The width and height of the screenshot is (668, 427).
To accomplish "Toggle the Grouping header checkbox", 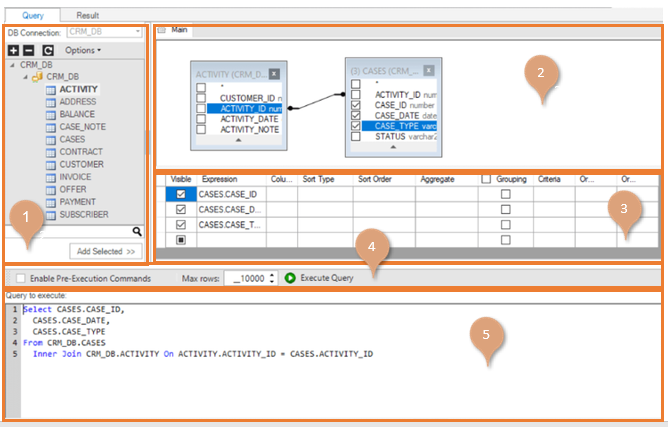I will pyautogui.click(x=486, y=179).
